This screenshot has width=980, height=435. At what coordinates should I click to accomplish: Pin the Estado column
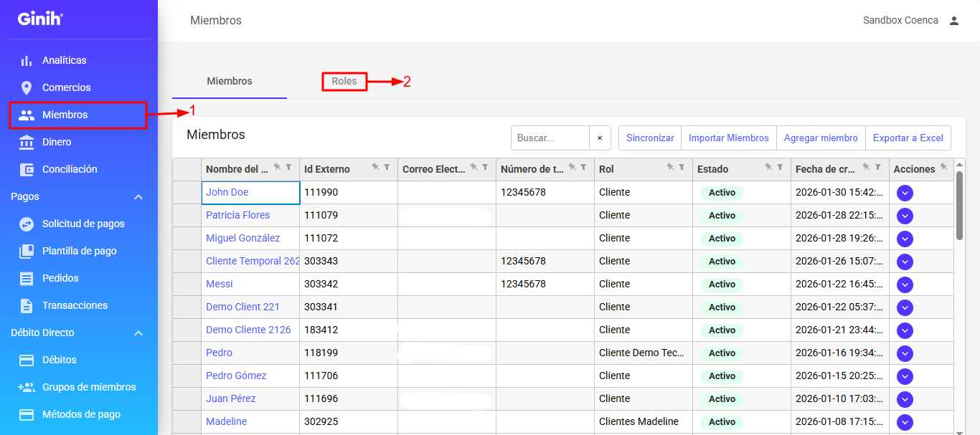pyautogui.click(x=768, y=167)
